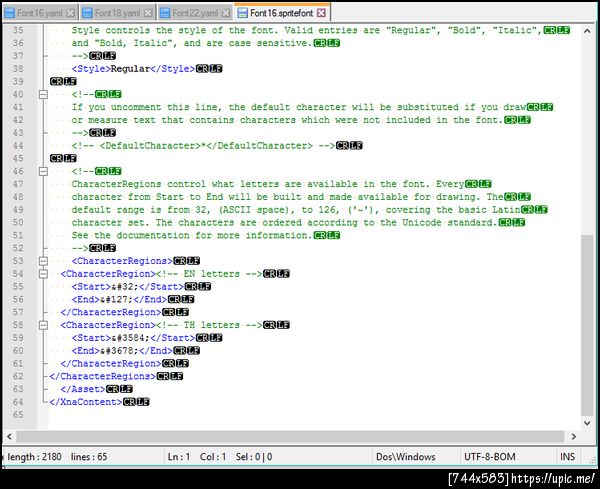Close the Font16.spritefont tab
Image resolution: width=600 pixels, height=489 pixels.
click(x=321, y=13)
